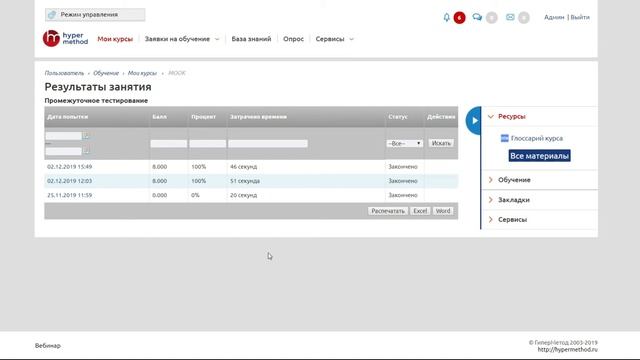Screen dimensions: 640x360
Task: Open the chat messages icon
Action: click(x=477, y=17)
